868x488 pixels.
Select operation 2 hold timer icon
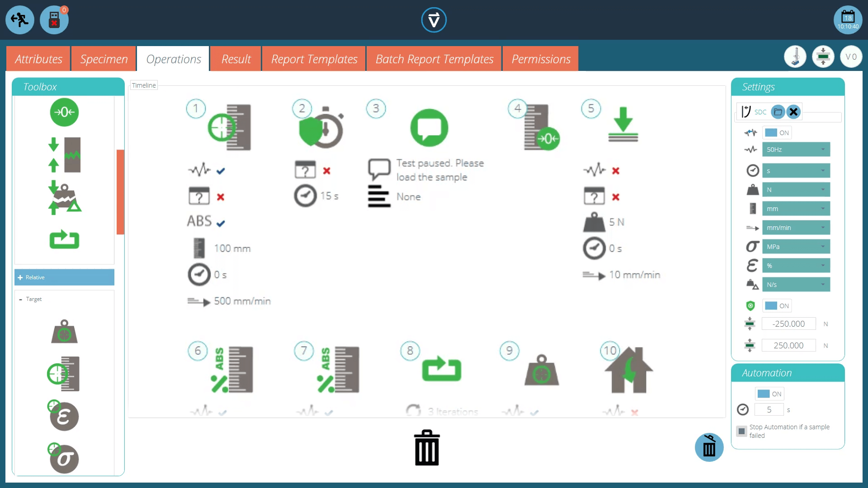(321, 128)
